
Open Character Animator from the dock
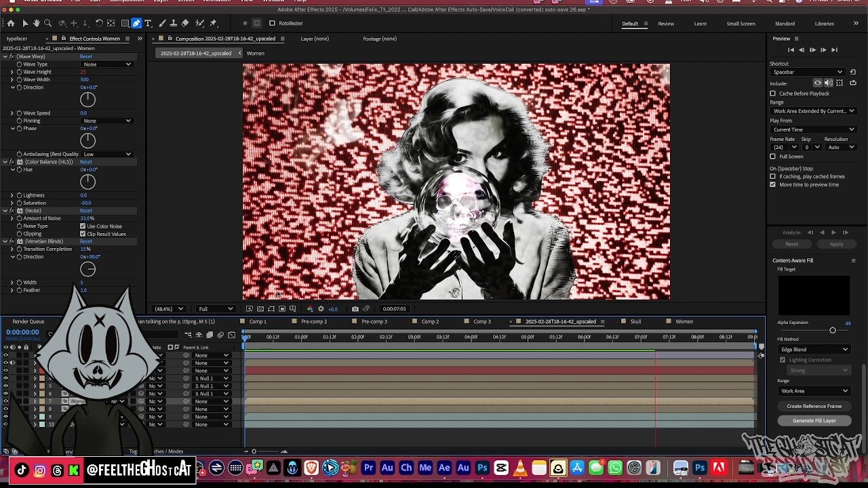tap(406, 468)
